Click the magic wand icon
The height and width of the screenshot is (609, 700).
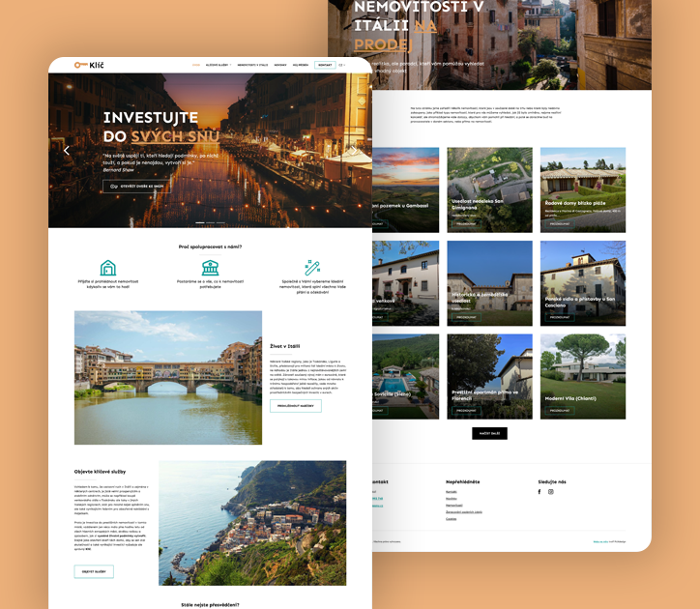pos(312,268)
